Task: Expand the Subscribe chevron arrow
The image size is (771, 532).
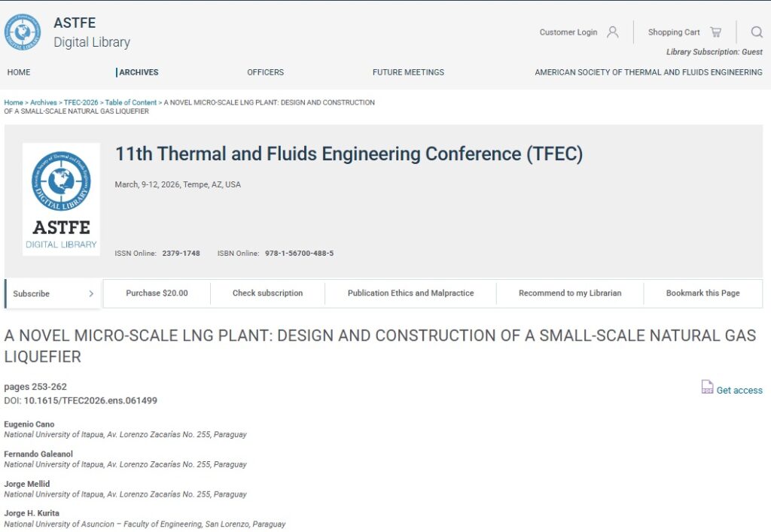Action: coord(91,293)
